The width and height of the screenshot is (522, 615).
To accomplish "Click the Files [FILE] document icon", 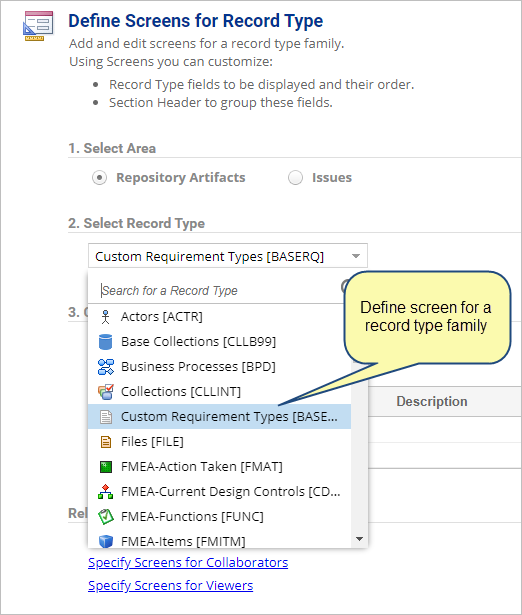I will 105,442.
